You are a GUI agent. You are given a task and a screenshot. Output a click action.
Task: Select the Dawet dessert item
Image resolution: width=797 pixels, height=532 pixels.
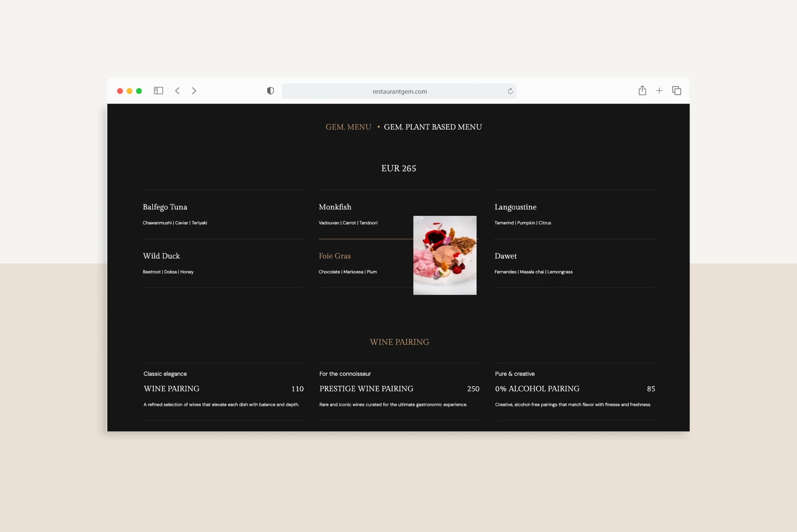[x=505, y=256]
